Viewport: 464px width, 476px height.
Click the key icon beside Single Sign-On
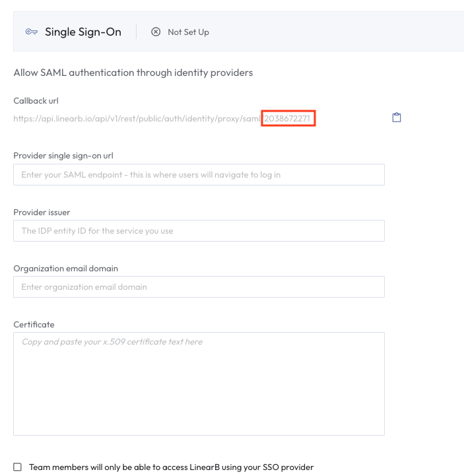32,32
